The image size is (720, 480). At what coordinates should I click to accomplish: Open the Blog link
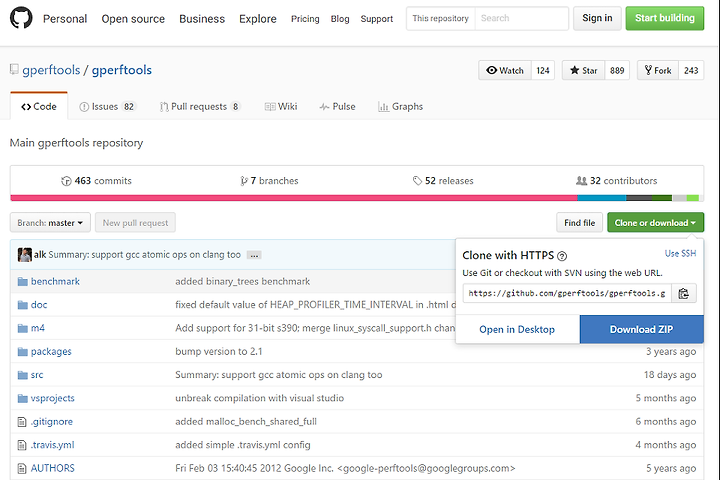340,19
